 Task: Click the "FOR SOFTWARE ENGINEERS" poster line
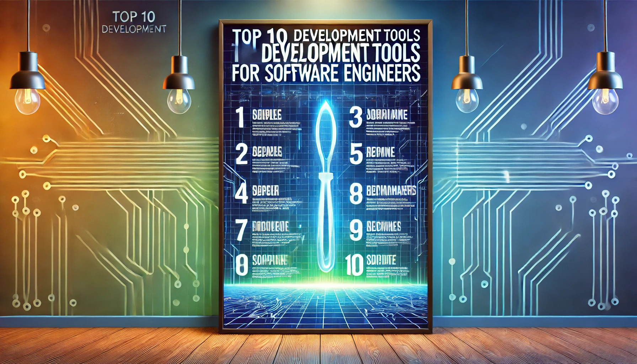326,73
